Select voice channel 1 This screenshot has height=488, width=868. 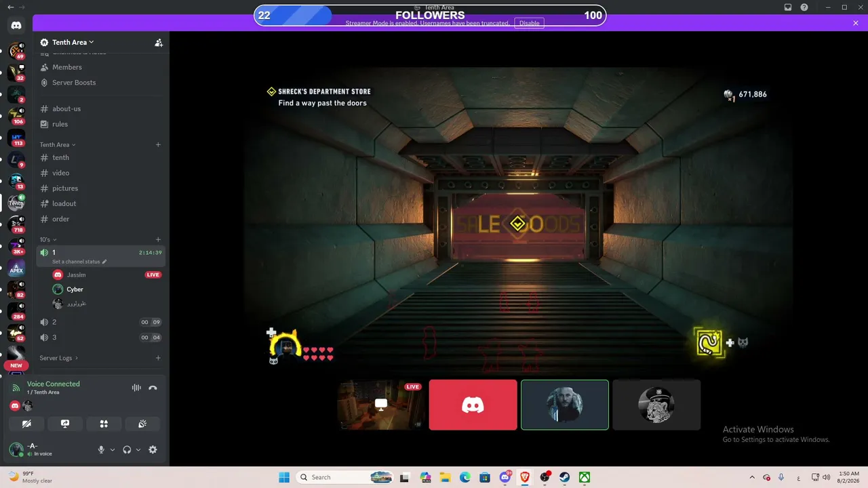[100, 256]
